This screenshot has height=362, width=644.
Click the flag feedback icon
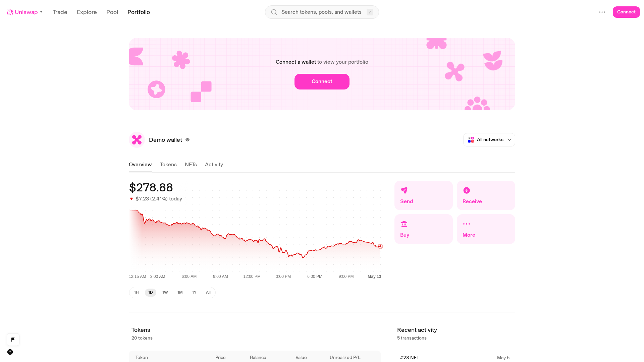pyautogui.click(x=13, y=340)
